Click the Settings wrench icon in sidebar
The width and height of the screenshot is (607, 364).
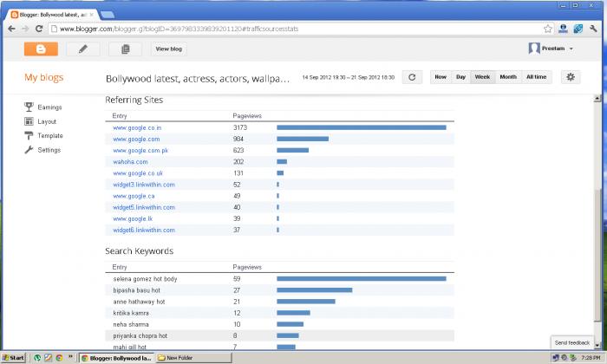pyautogui.click(x=29, y=150)
